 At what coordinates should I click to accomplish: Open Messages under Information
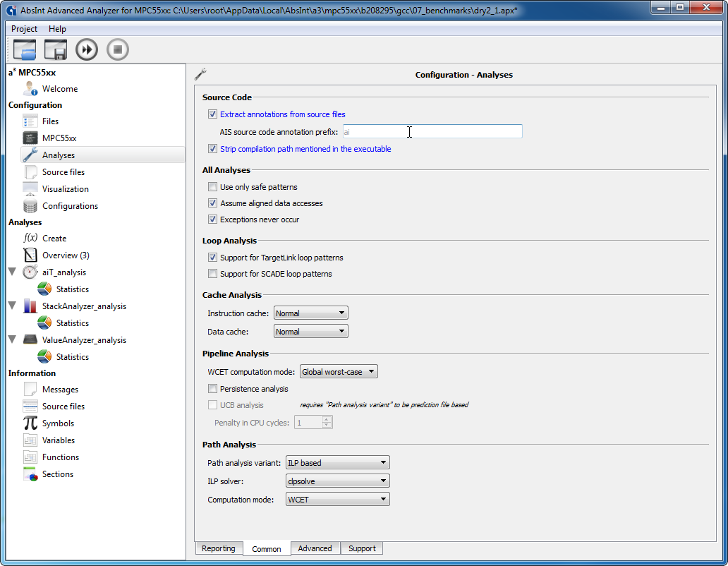(61, 390)
